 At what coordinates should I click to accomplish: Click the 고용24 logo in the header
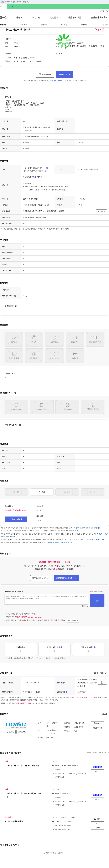4,17
